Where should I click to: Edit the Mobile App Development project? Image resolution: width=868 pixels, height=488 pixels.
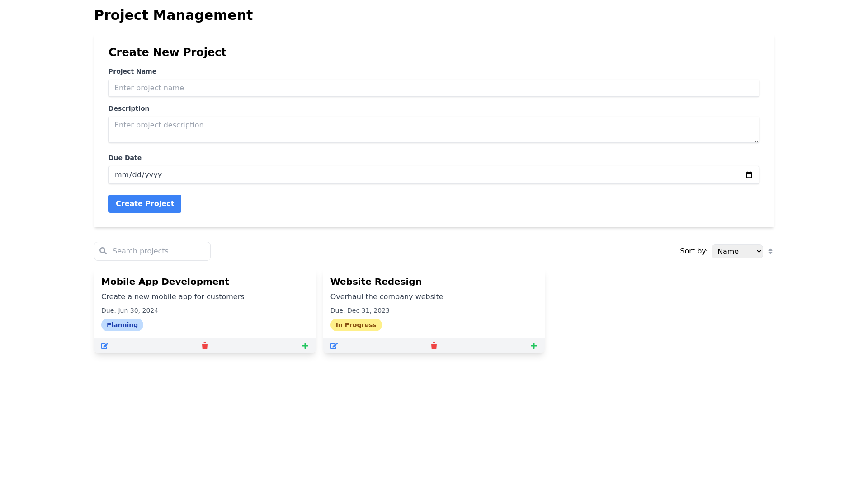[x=105, y=346]
